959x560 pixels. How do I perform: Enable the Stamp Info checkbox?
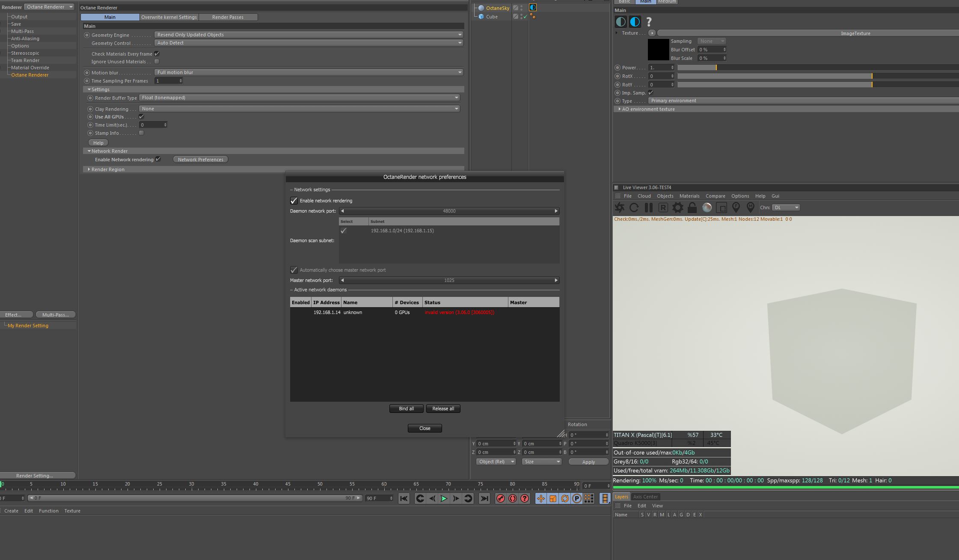pos(142,133)
